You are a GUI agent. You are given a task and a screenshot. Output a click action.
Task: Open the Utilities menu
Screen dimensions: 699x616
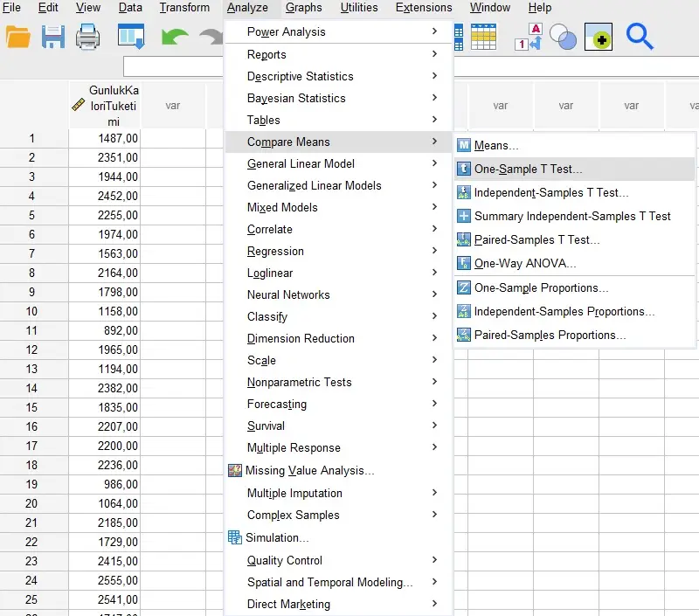[359, 8]
